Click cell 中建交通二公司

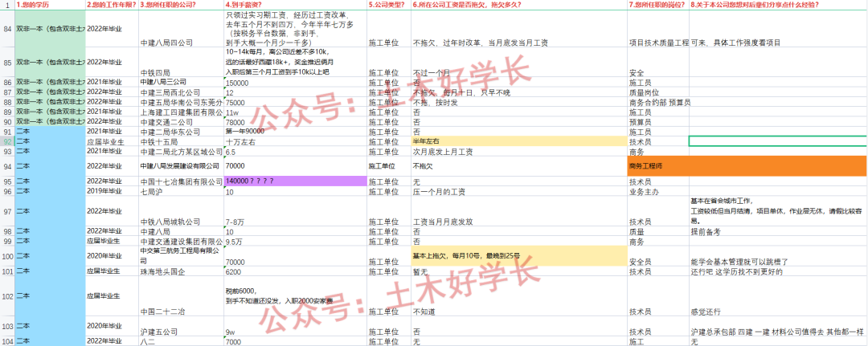pyautogui.click(x=181, y=121)
